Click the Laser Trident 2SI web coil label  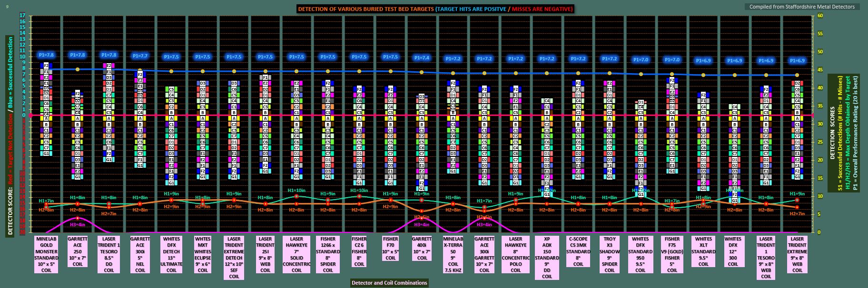pyautogui.click(x=265, y=254)
